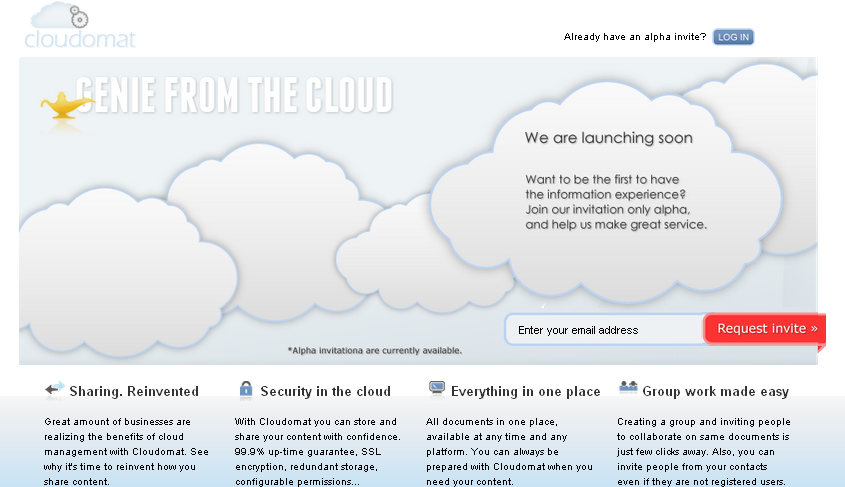Viewport: 845px width, 487px height.
Task: Click the sharing arrows icon
Action: click(x=54, y=389)
